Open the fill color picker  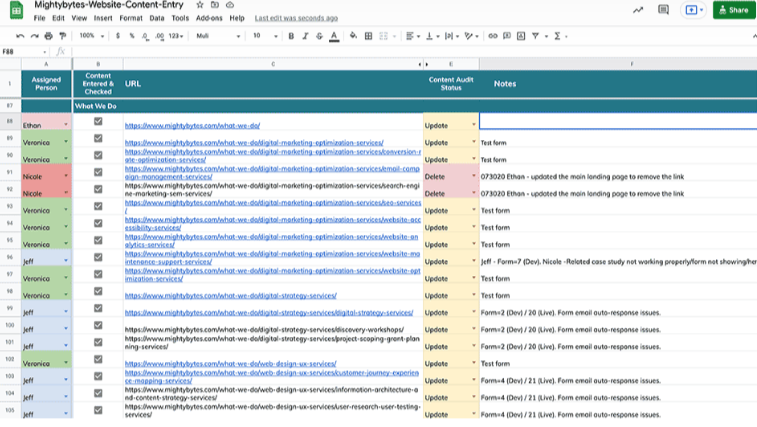pyautogui.click(x=351, y=36)
